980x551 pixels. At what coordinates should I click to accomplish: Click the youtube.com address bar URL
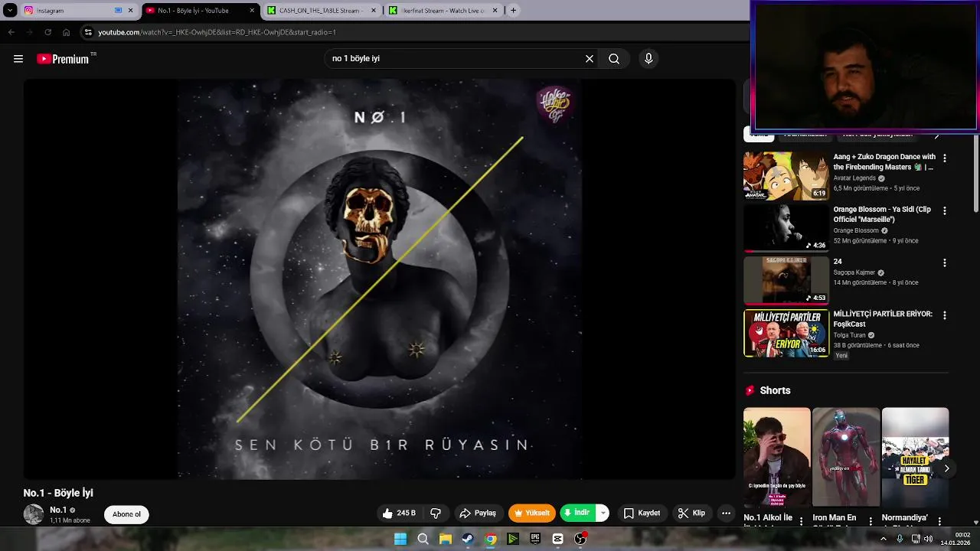coord(217,32)
